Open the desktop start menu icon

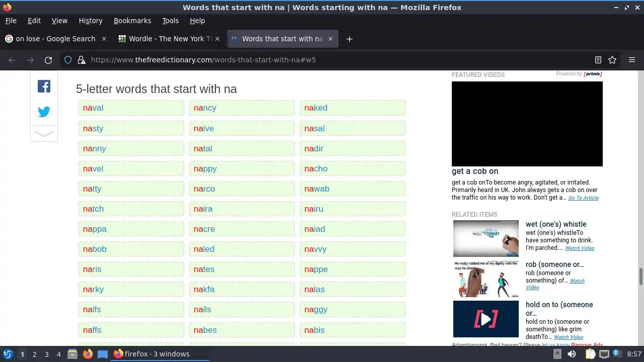point(8,354)
